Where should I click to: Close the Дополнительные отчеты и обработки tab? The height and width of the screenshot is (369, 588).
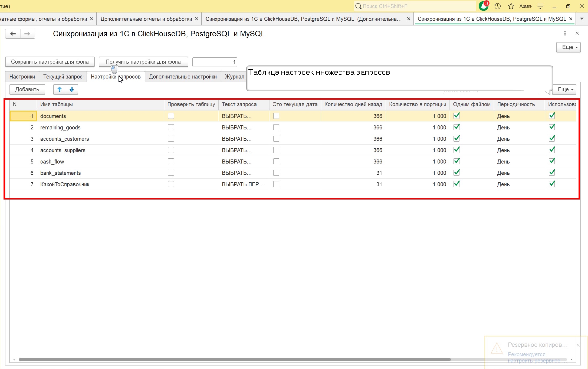pyautogui.click(x=197, y=19)
